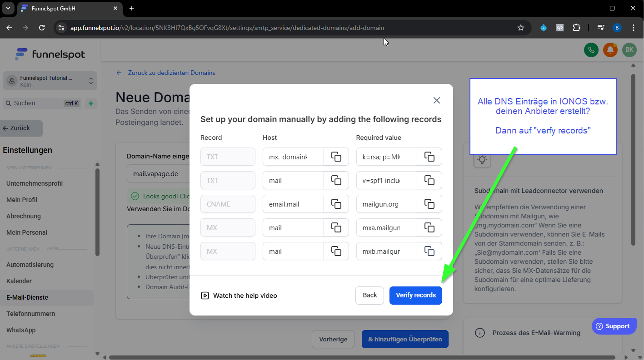Click the mailgun.org required value field
Image resolution: width=644 pixels, height=360 pixels.
click(x=387, y=204)
